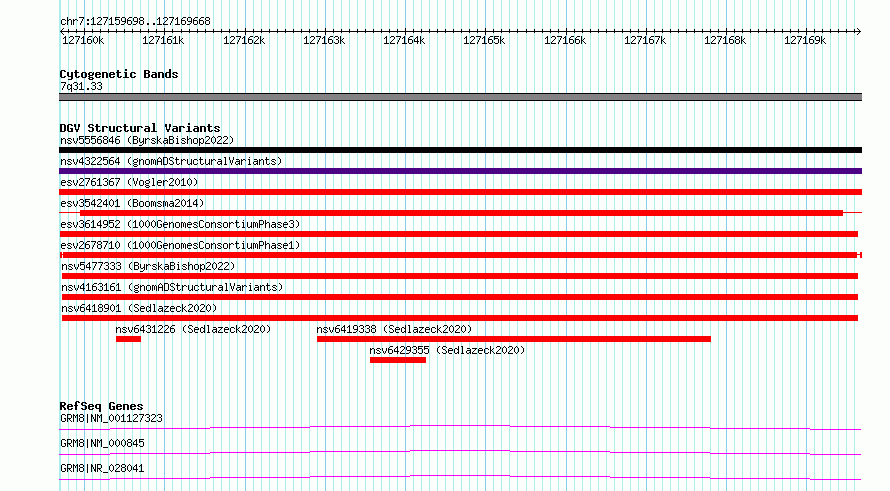Image resolution: width=890 pixels, height=491 pixels.
Task: Click the red esv3614952 variant bar
Action: click(x=459, y=234)
